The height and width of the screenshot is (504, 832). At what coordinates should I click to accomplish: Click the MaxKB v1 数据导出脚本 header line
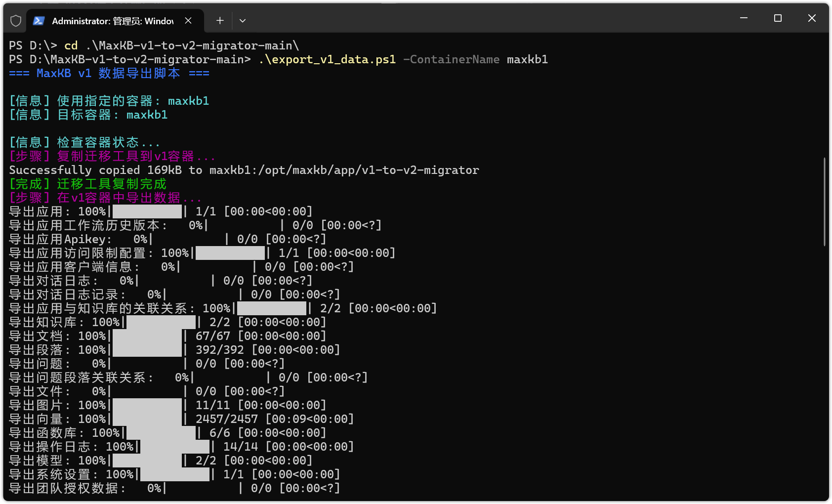[x=109, y=73]
